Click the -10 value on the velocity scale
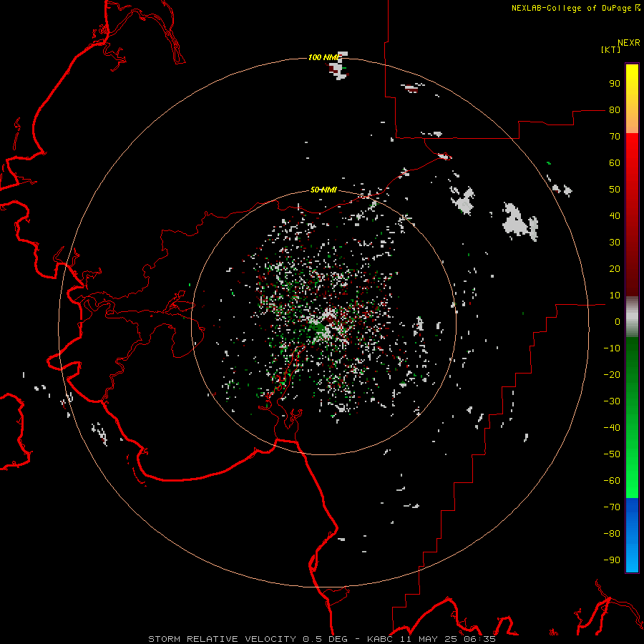This screenshot has width=644, height=644. point(612,348)
